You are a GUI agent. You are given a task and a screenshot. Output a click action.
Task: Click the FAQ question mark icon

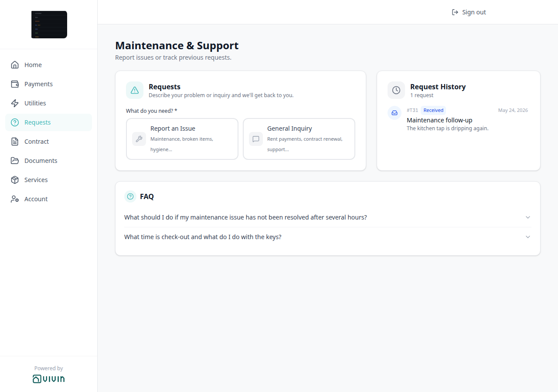[130, 196]
